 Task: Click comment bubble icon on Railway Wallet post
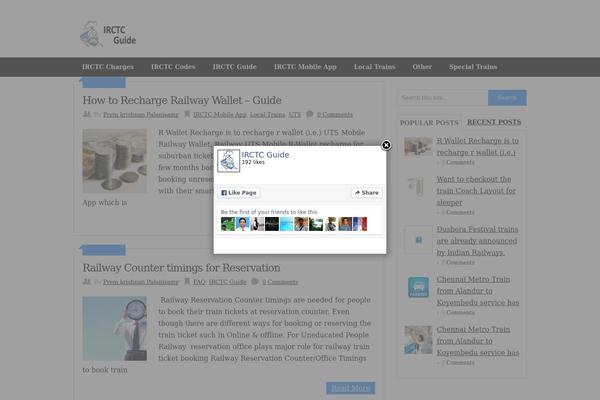tap(310, 114)
